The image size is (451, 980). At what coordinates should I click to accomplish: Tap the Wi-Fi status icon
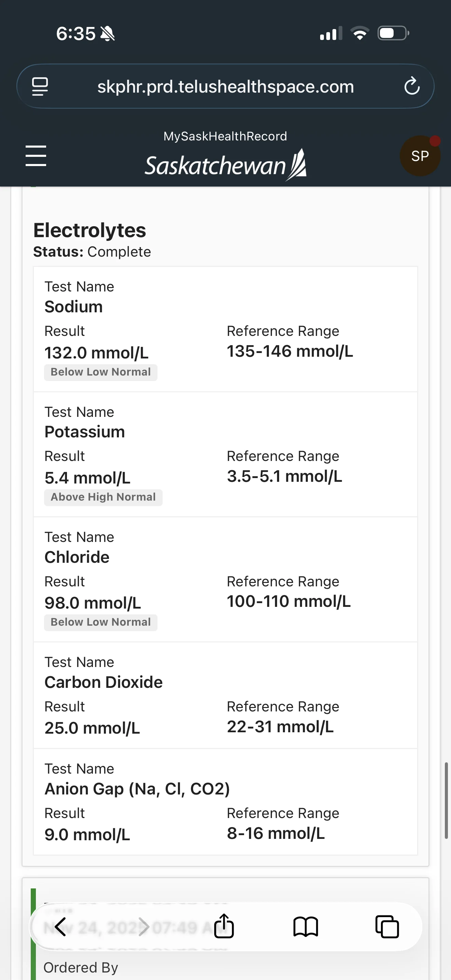(x=360, y=33)
